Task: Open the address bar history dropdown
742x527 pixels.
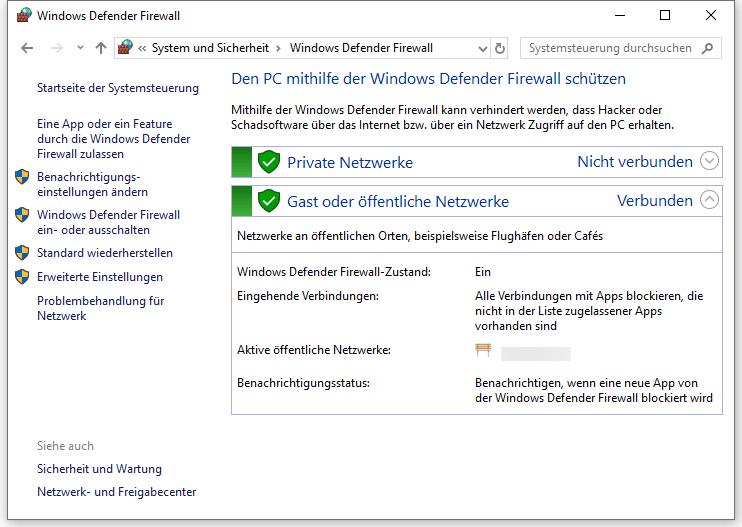Action: tap(482, 48)
